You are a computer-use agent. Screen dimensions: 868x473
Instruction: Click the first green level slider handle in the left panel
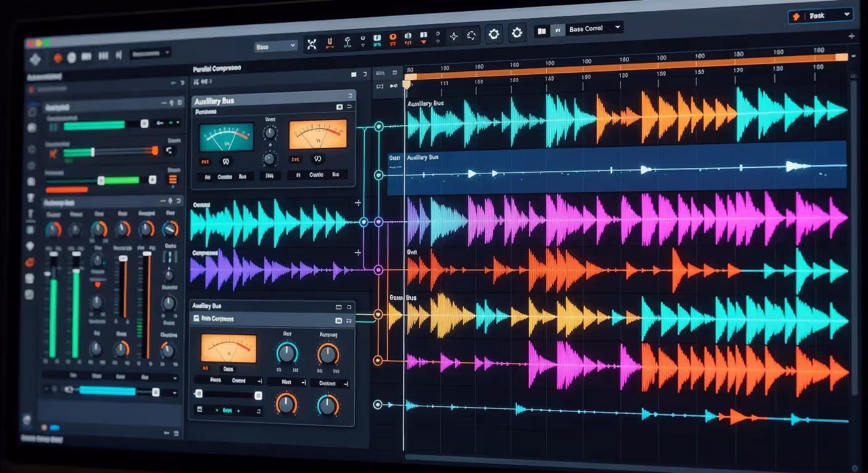click(x=144, y=123)
